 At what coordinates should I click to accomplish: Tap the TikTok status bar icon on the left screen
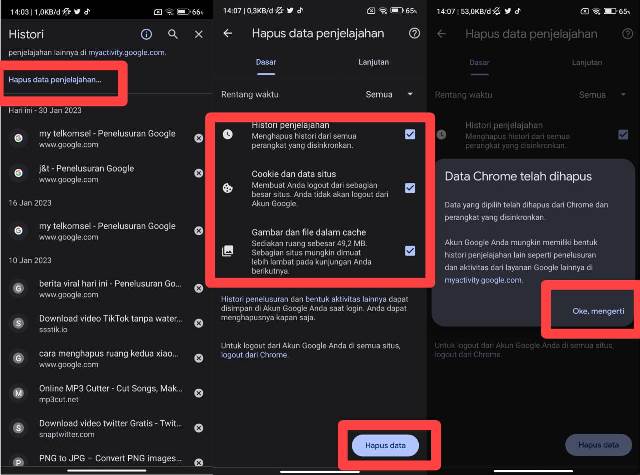tap(87, 12)
